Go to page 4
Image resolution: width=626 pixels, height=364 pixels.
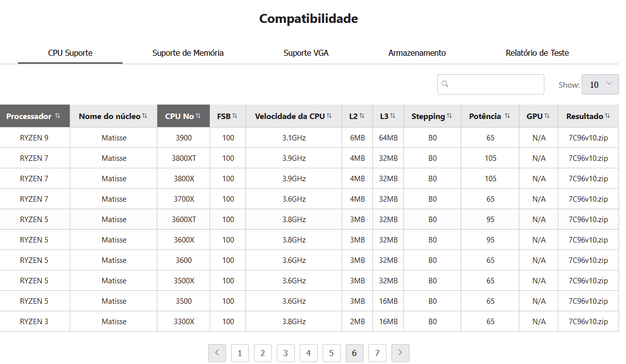(x=309, y=353)
